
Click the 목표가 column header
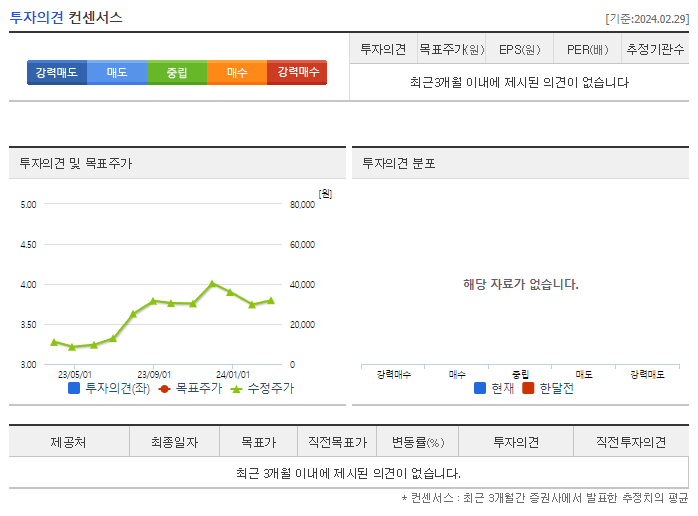tap(259, 442)
